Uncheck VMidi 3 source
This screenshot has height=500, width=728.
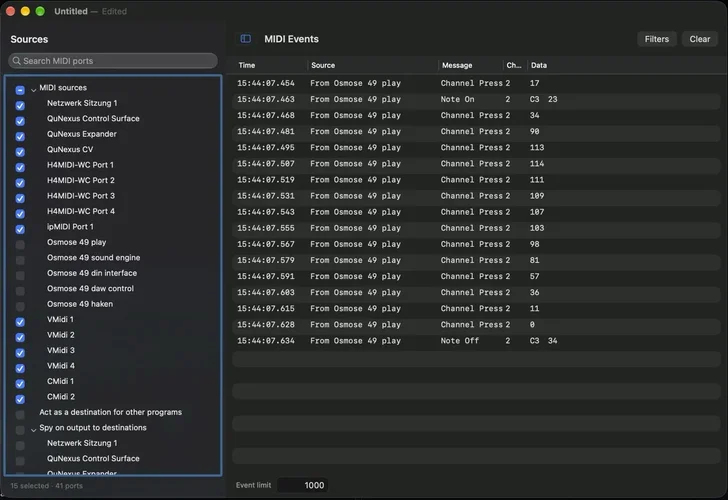[20, 353]
